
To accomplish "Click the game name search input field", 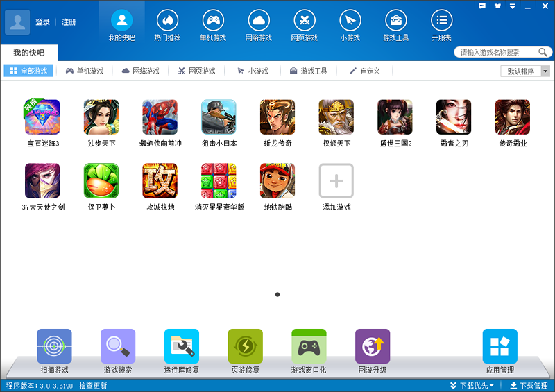I will 497,52.
